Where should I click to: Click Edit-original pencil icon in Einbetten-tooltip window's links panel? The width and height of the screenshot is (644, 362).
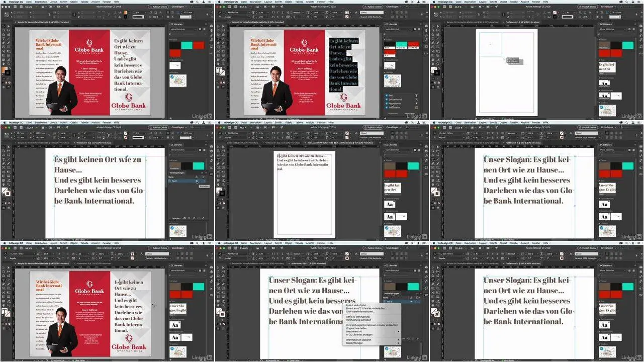tap(203, 218)
